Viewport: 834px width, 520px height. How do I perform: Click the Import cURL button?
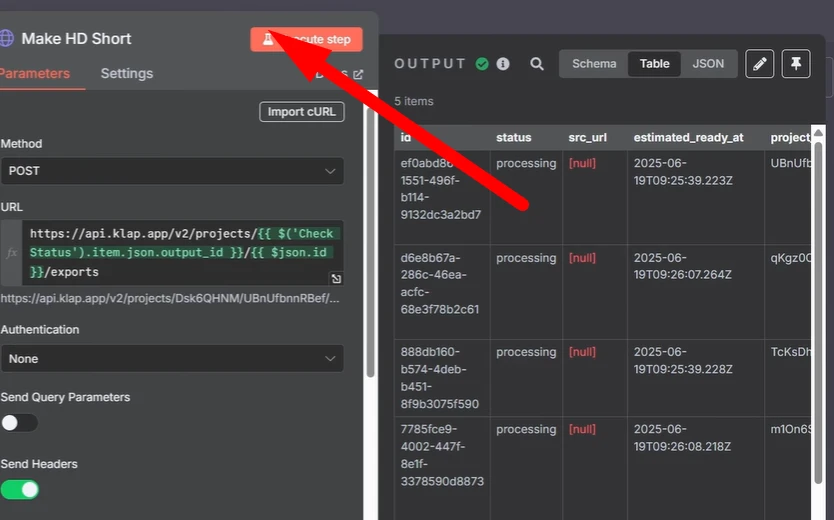(302, 112)
